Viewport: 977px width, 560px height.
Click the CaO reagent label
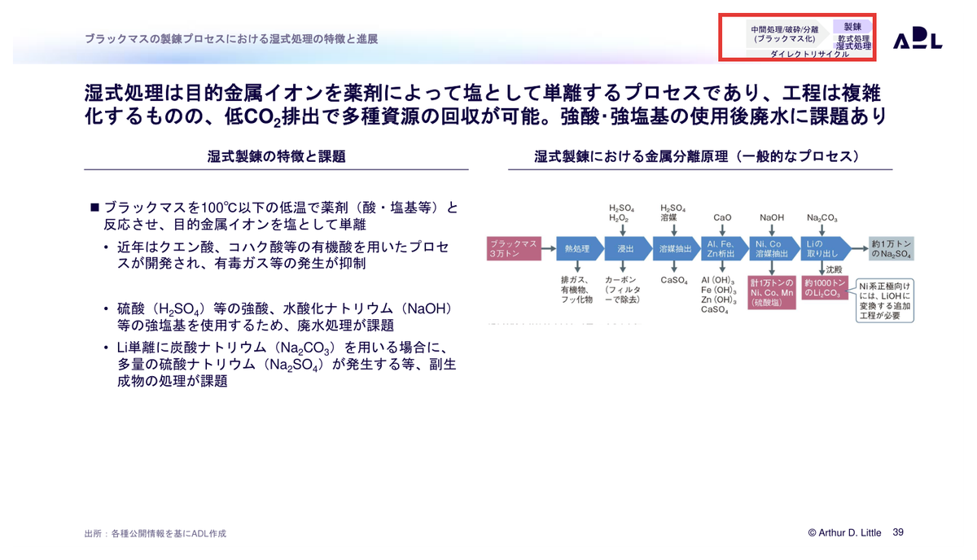(x=722, y=218)
